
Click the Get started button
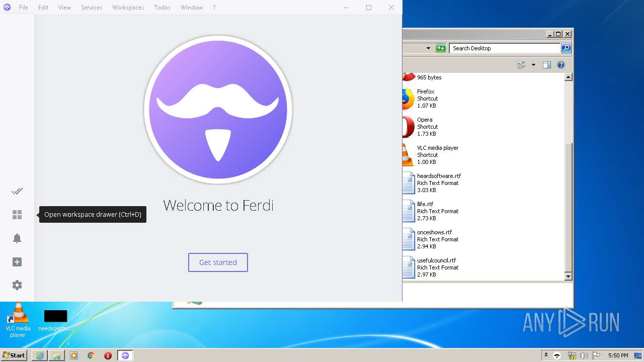(218, 262)
